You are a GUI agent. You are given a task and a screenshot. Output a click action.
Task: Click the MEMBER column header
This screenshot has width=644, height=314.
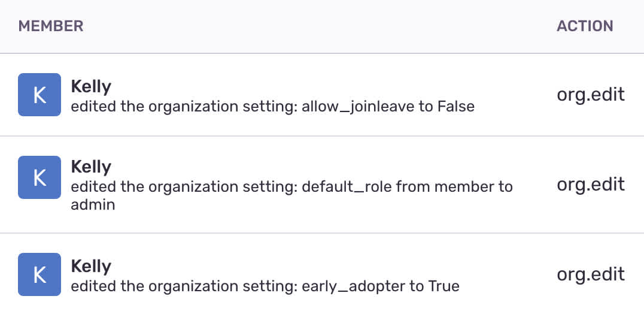pos(51,26)
